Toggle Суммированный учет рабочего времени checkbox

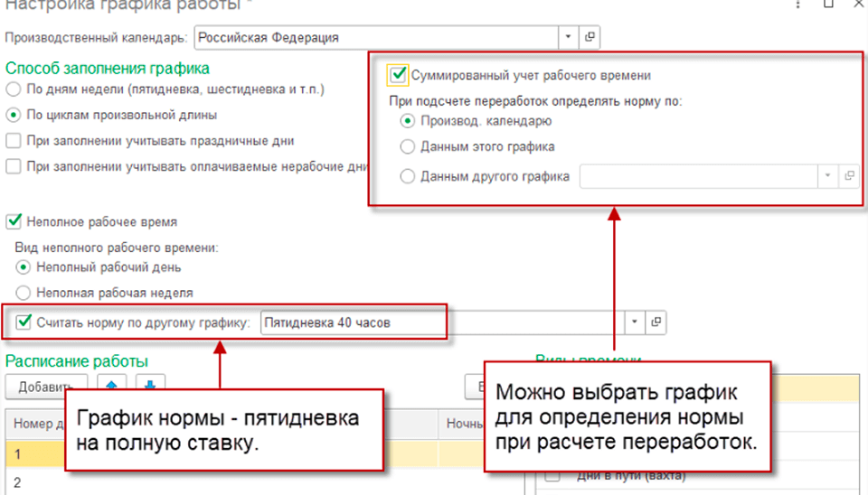396,75
